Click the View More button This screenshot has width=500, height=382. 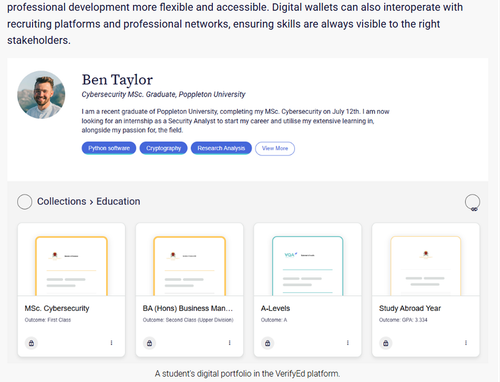point(275,149)
